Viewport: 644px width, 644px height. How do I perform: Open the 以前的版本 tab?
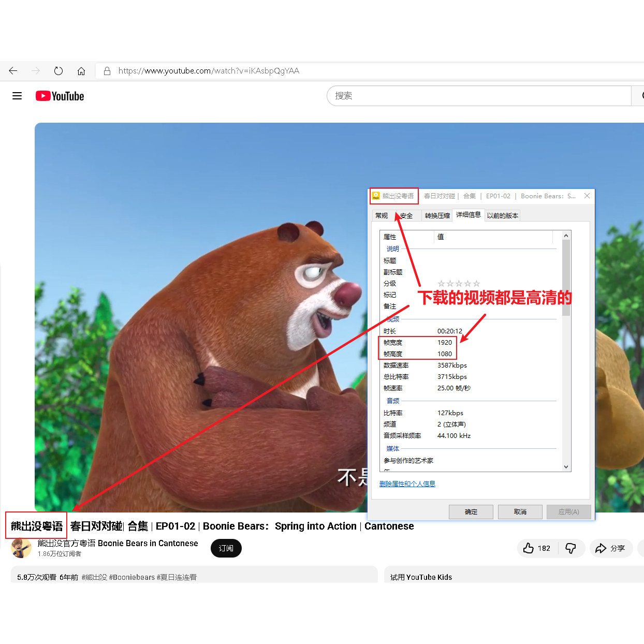[x=503, y=215]
